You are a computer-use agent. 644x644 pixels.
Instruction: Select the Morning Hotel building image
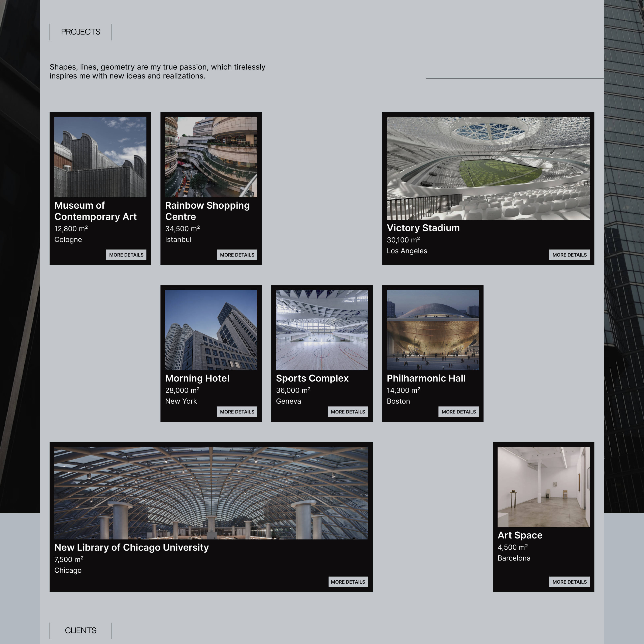pyautogui.click(x=211, y=329)
